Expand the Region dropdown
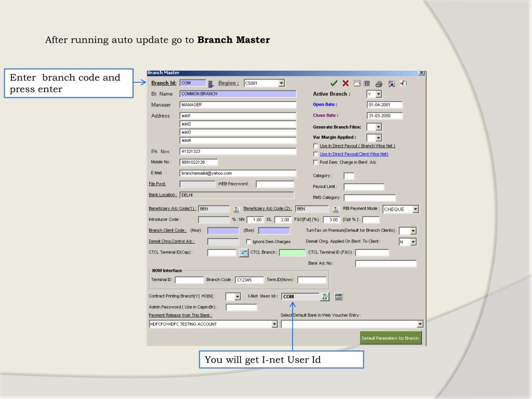The height and width of the screenshot is (399, 532). (281, 83)
